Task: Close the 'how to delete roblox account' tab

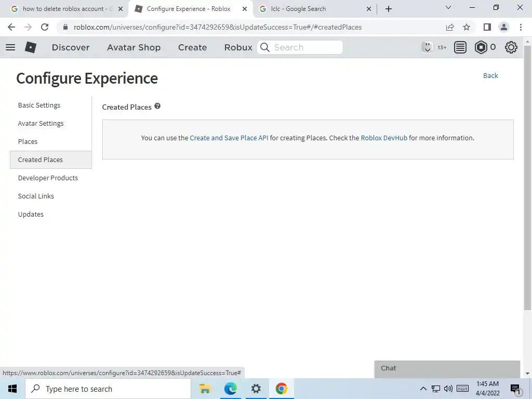Action: coord(121,9)
